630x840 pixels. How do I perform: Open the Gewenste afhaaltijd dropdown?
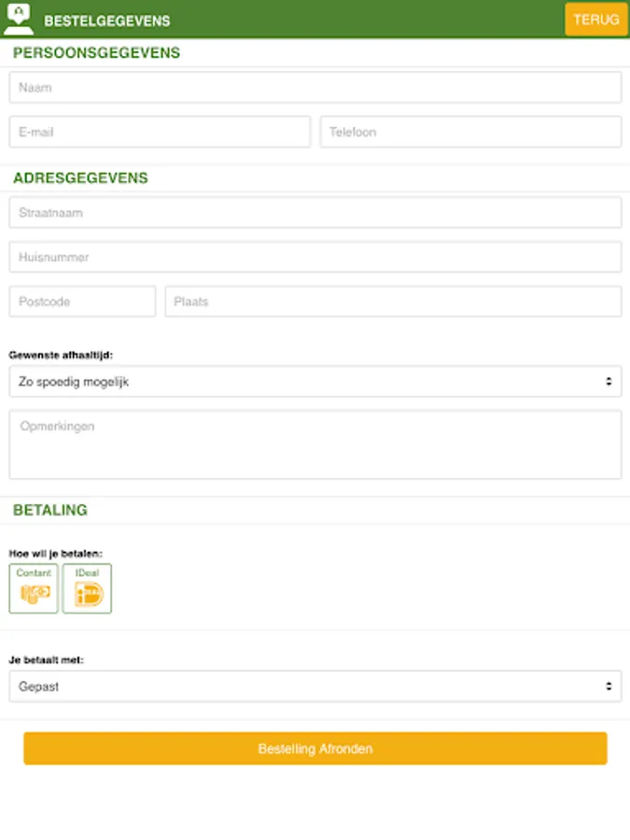click(x=315, y=382)
